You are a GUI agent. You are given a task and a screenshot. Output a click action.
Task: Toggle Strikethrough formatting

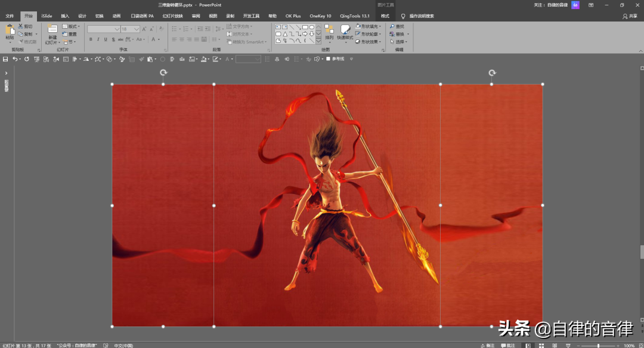point(120,39)
